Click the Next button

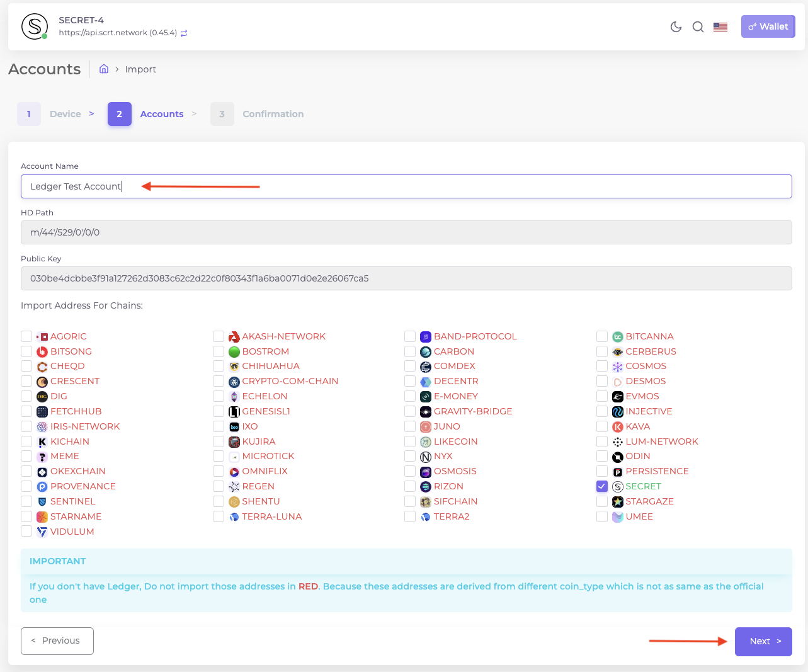[763, 641]
